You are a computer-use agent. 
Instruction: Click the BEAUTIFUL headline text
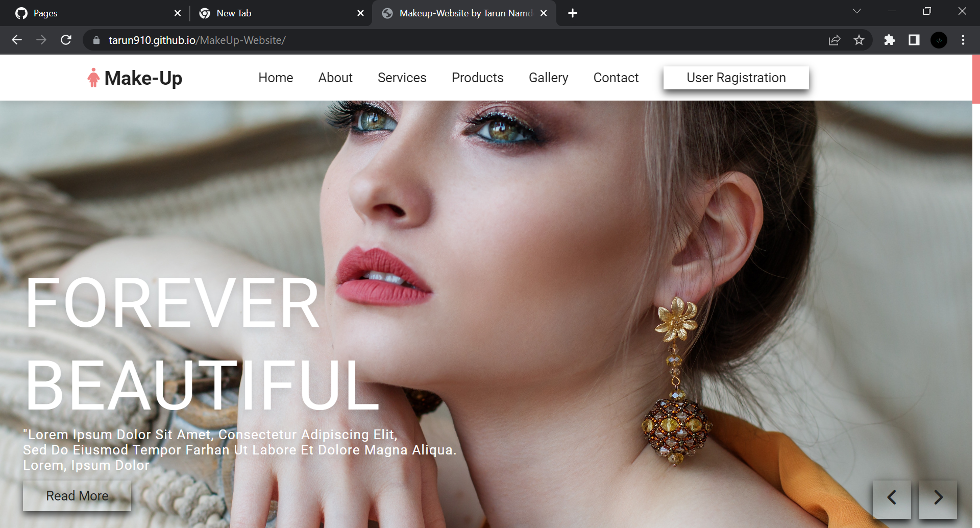(x=202, y=385)
